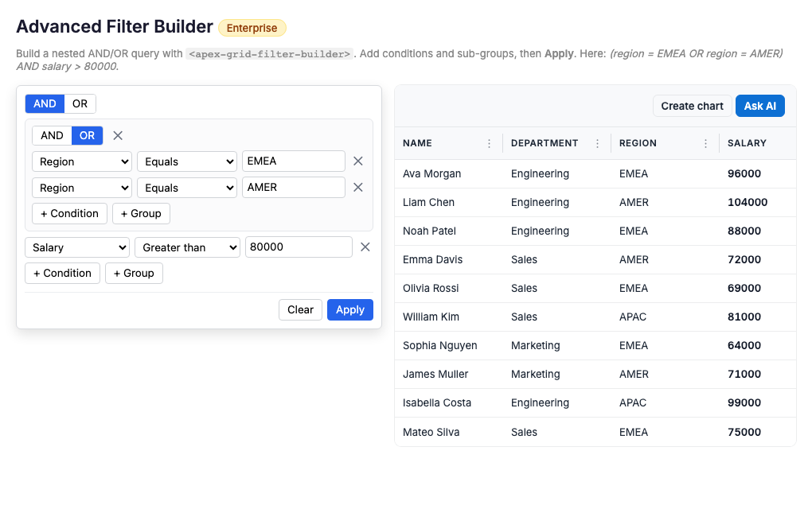The image size is (812, 517).
Task: Open the Greater than operator dropdown
Action: point(187,247)
